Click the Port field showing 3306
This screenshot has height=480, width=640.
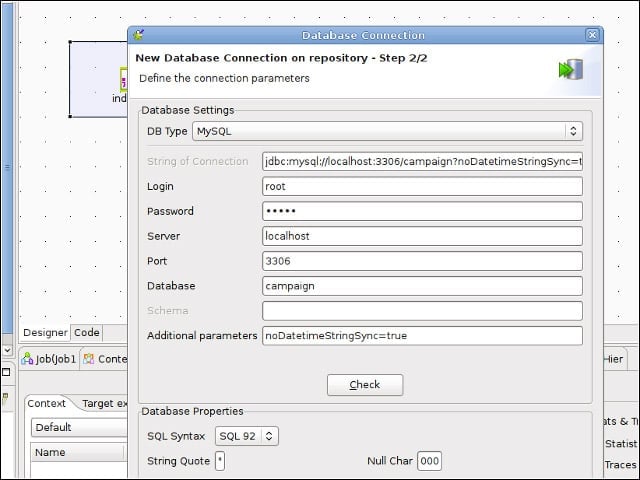422,261
